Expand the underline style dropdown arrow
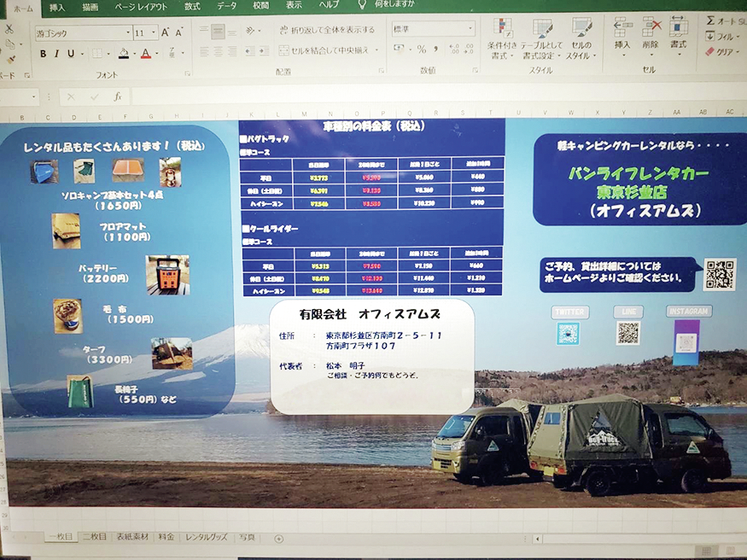The image size is (747, 560). tap(82, 54)
